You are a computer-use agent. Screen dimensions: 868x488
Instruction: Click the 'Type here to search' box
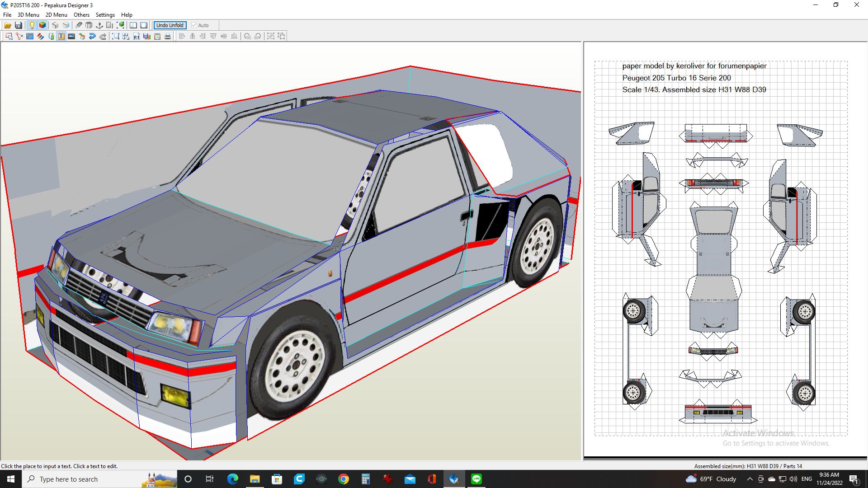click(100, 479)
